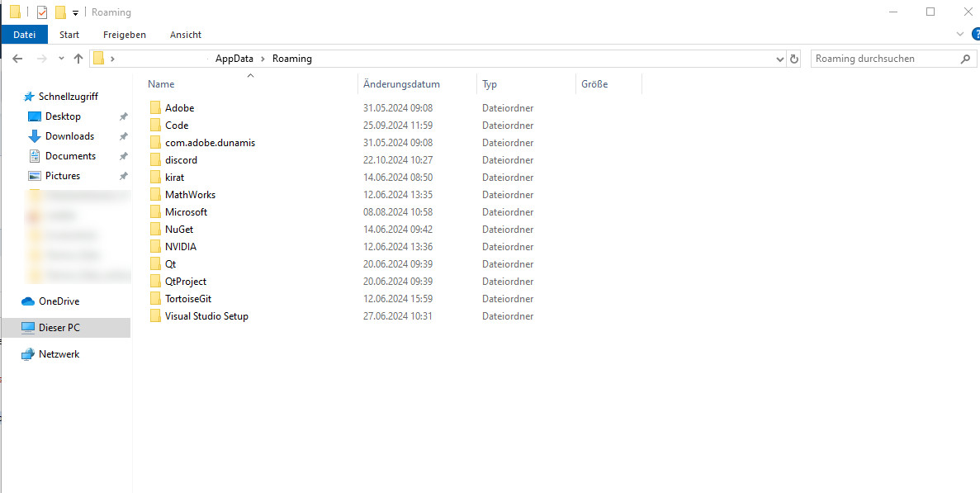This screenshot has height=493, width=980.
Task: Expand the ribbon with the chevron
Action: click(961, 34)
